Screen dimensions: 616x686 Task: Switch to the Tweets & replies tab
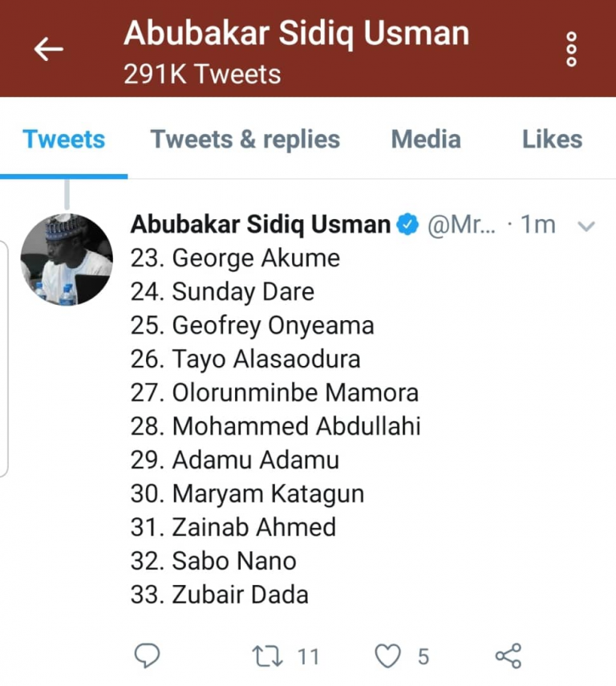(245, 139)
